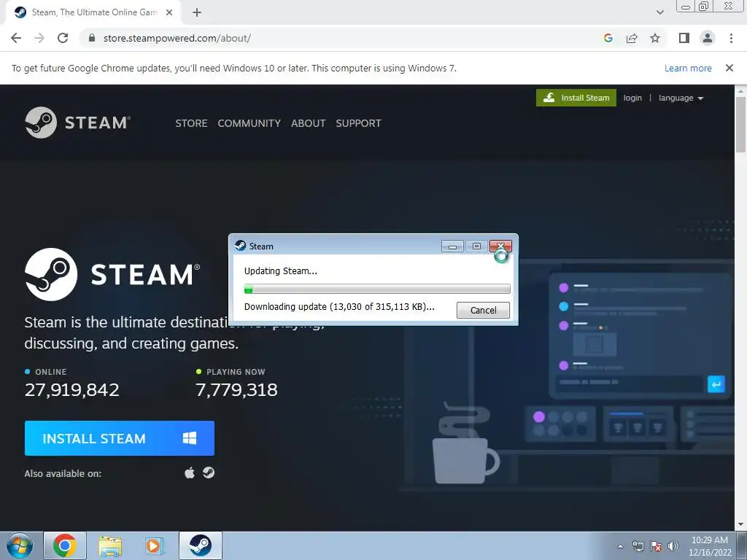747x560 pixels.
Task: Click the taskbar clock 10:29 AM
Action: (709, 540)
